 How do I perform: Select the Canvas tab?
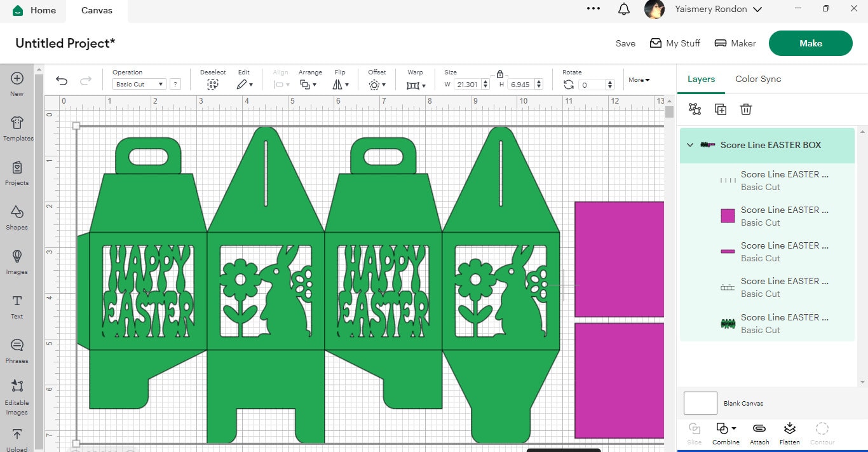97,10
